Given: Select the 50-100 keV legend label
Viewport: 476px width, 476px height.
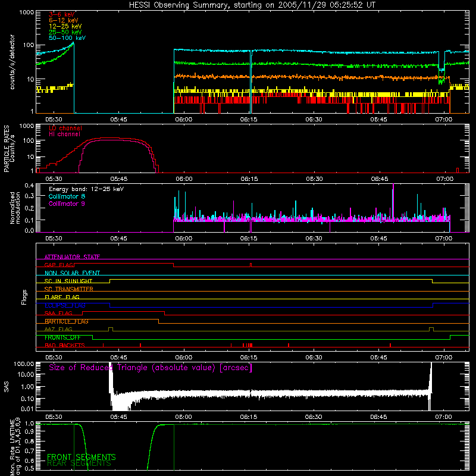Looking at the screenshot, I should (67, 38).
